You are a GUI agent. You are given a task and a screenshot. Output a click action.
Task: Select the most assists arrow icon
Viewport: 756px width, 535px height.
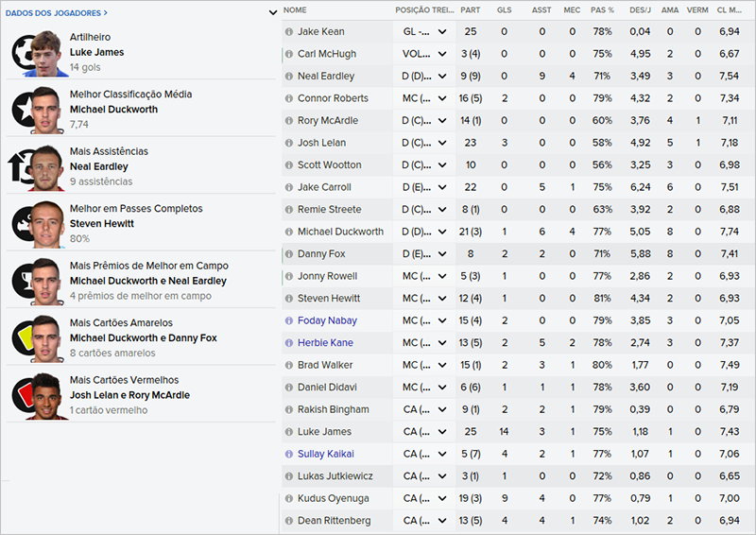click(19, 167)
